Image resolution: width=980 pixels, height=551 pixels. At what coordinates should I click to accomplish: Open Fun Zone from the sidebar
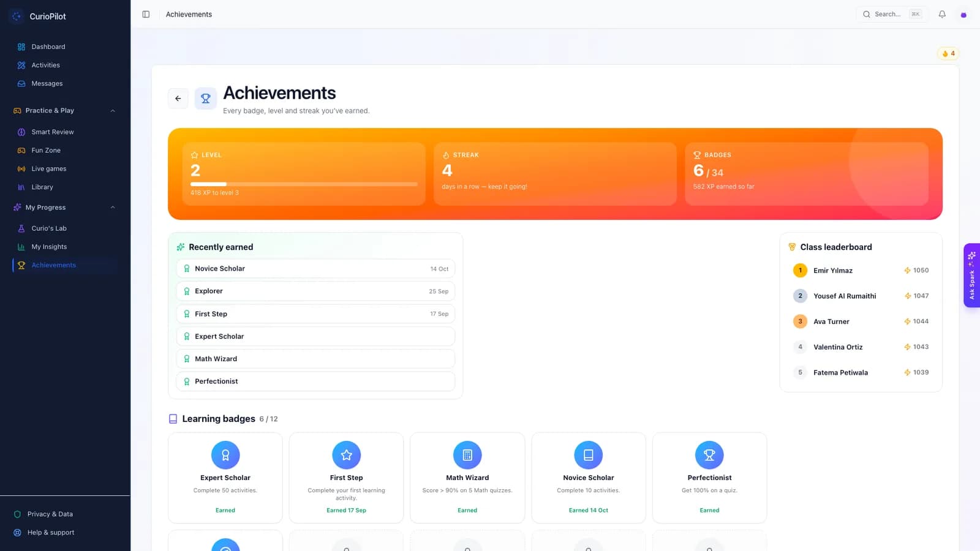(65, 150)
